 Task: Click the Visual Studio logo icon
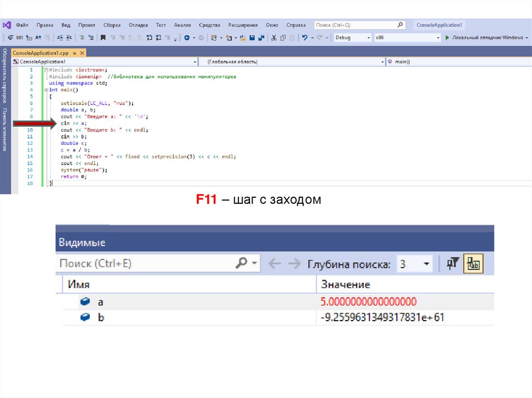pos(7,25)
